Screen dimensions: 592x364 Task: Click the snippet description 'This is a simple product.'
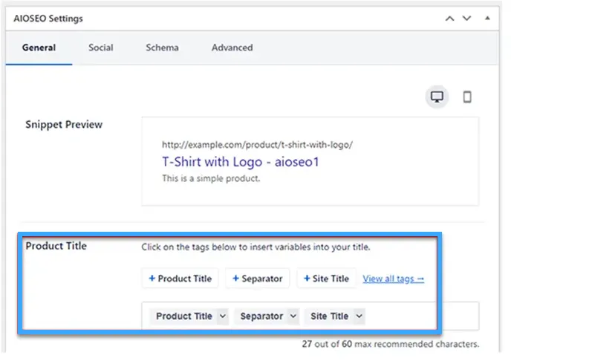pyautogui.click(x=211, y=178)
